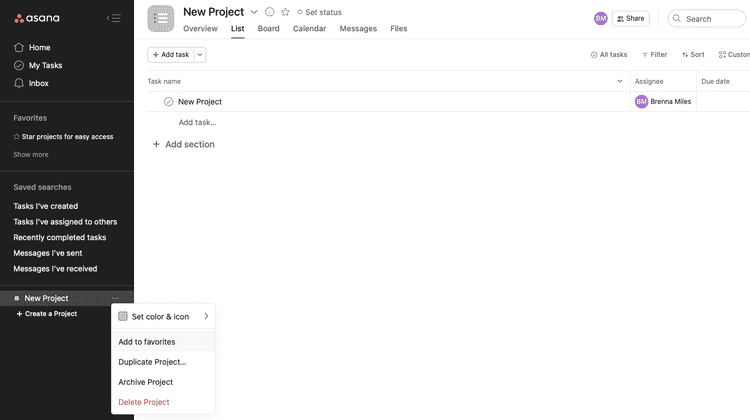
Task: Click the BM member avatar in header
Action: tap(601, 19)
